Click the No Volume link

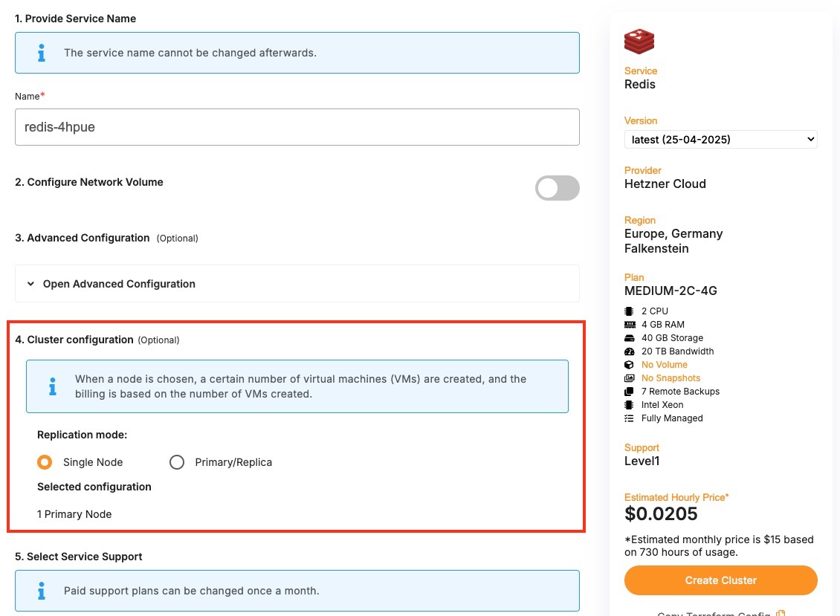(x=664, y=365)
